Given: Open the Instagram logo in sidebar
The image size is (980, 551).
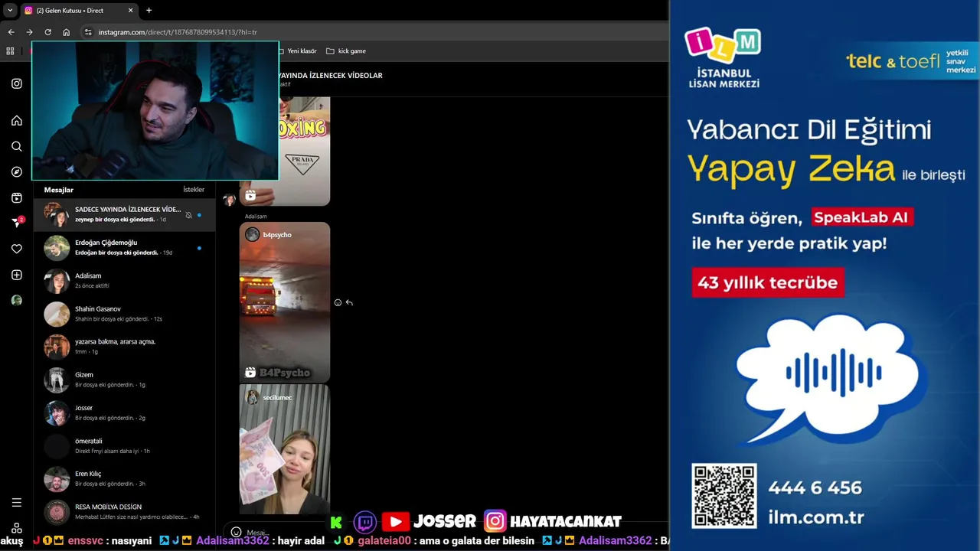Looking at the screenshot, I should (x=17, y=83).
